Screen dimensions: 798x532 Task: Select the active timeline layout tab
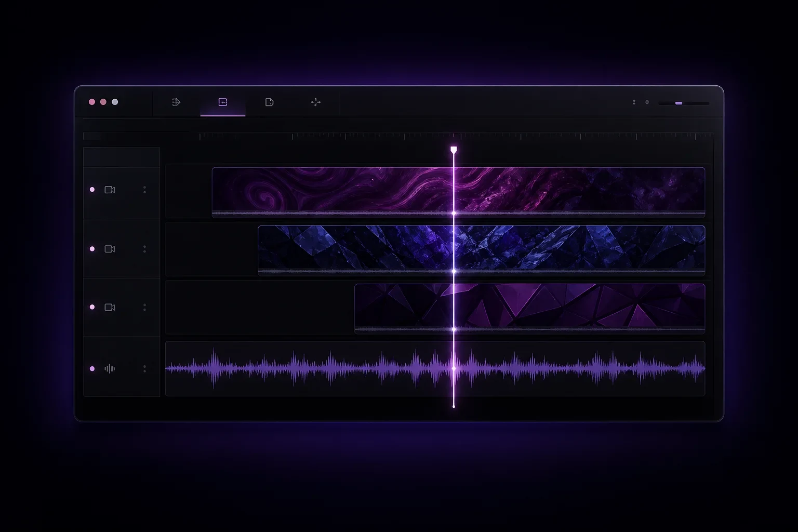223,102
